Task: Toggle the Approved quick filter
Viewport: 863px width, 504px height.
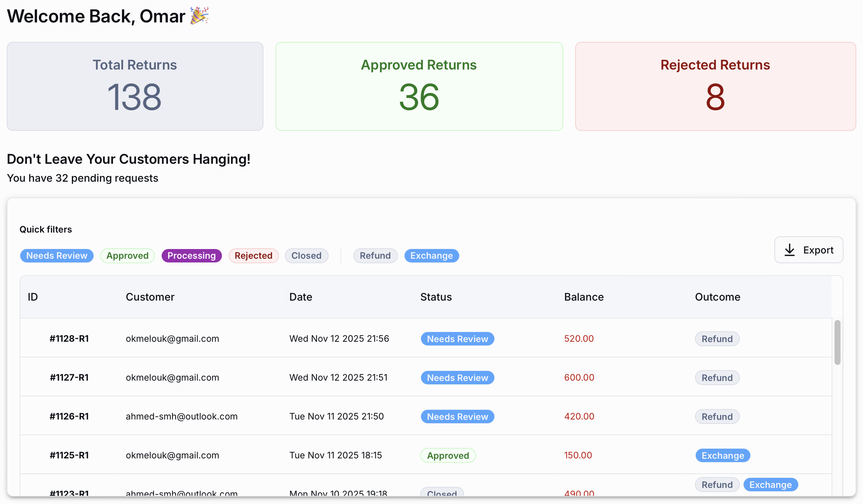Action: [x=127, y=256]
